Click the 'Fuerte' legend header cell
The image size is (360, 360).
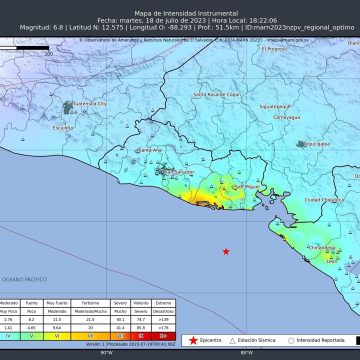point(32,303)
